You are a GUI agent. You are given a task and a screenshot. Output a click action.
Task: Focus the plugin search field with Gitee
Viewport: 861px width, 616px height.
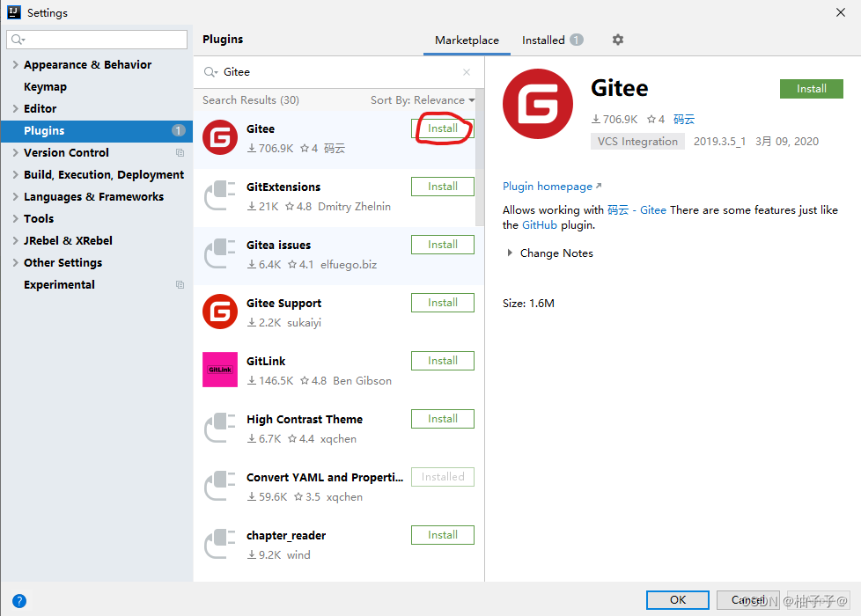click(x=339, y=72)
